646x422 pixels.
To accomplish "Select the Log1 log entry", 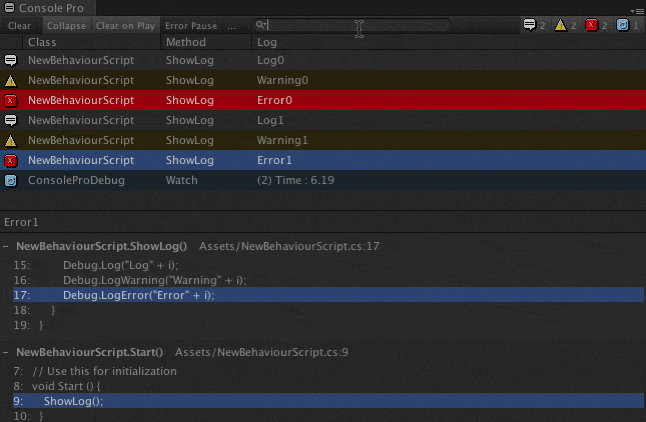I will (x=323, y=120).
